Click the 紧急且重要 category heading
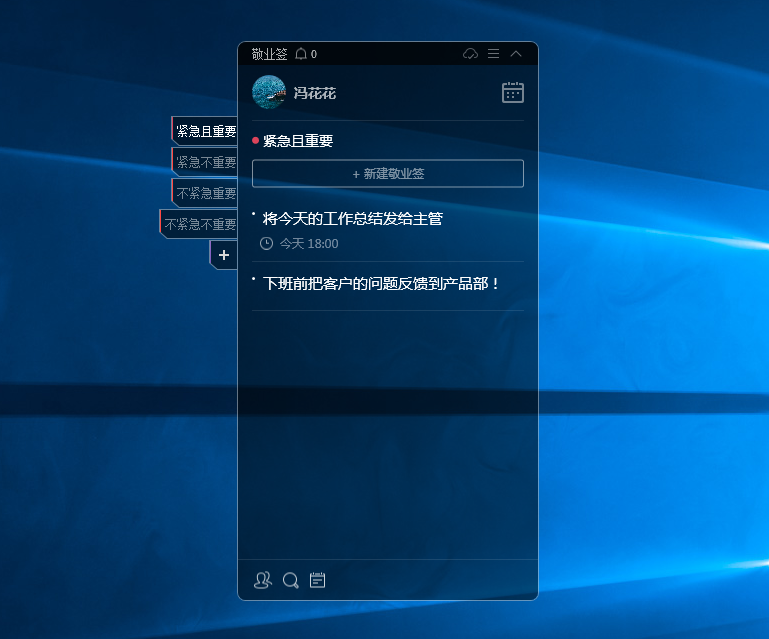 tap(298, 141)
